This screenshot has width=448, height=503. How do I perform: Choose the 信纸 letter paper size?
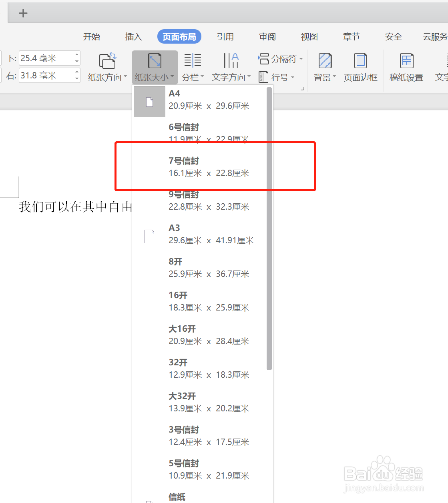(200, 497)
